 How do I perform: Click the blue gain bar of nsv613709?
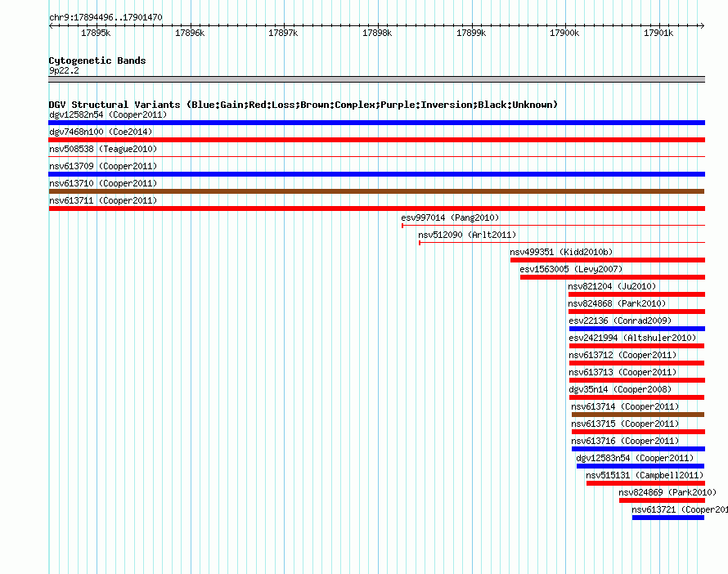coord(376,174)
